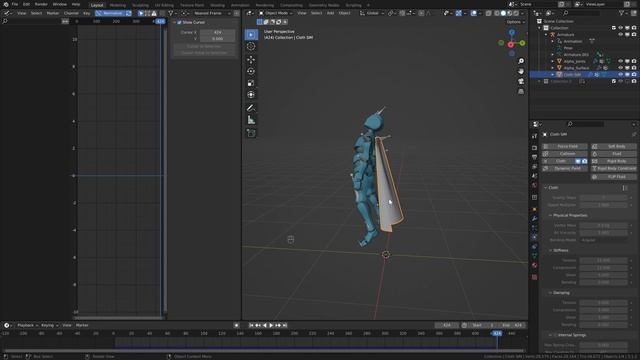The width and height of the screenshot is (640, 360).
Task: Click the Rigid Body physics button
Action: click(x=614, y=161)
